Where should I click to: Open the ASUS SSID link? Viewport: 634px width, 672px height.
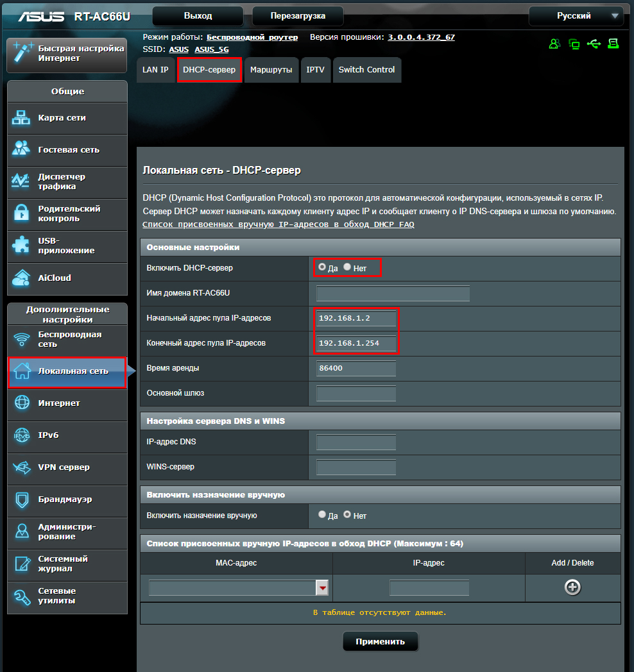pyautogui.click(x=179, y=49)
